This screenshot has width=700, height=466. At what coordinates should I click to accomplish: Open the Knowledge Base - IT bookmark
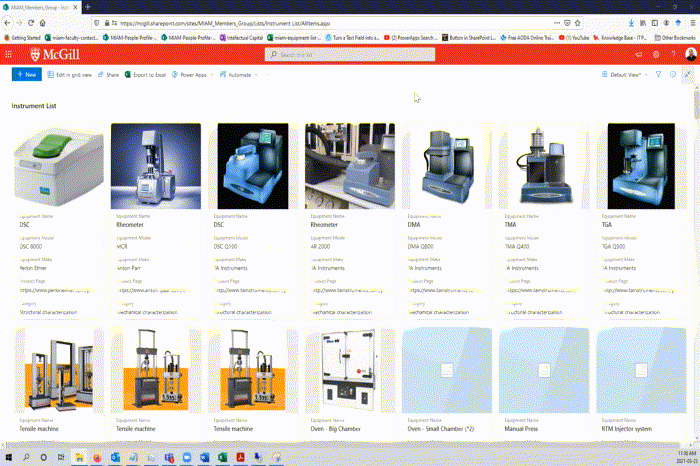(620, 38)
